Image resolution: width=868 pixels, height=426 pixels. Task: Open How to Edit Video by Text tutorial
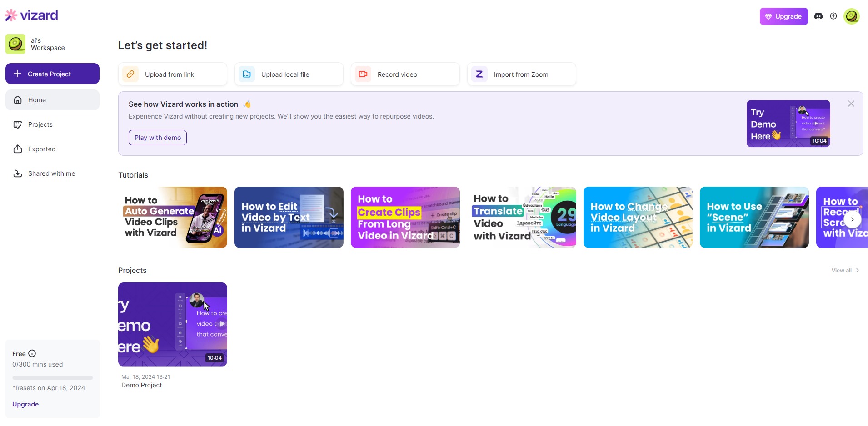[x=289, y=217]
